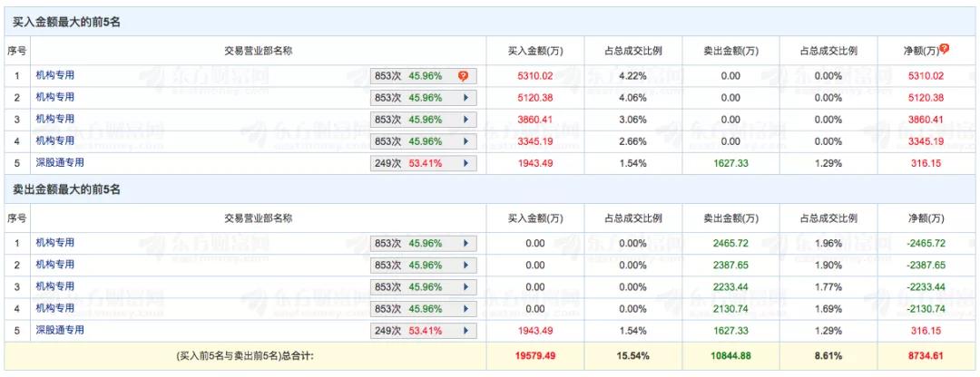Click the total net amount 8734.61
Screen dimensions: 980x377
tap(926, 357)
